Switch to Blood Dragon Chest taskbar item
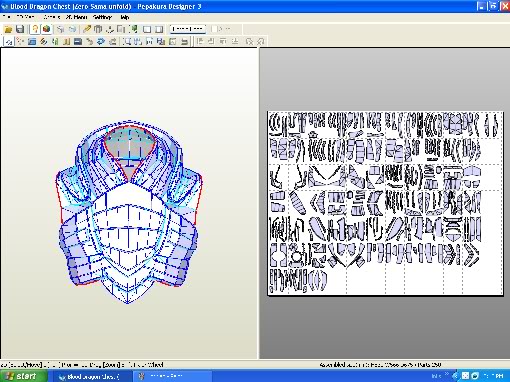This screenshot has width=510, height=382. [x=90, y=376]
